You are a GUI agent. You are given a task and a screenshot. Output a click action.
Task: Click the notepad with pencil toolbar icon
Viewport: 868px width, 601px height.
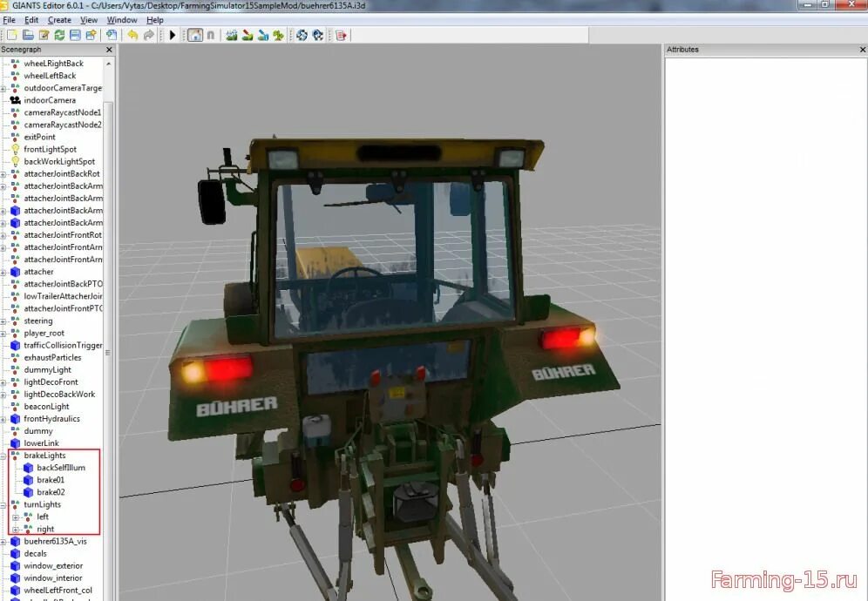pos(44,36)
